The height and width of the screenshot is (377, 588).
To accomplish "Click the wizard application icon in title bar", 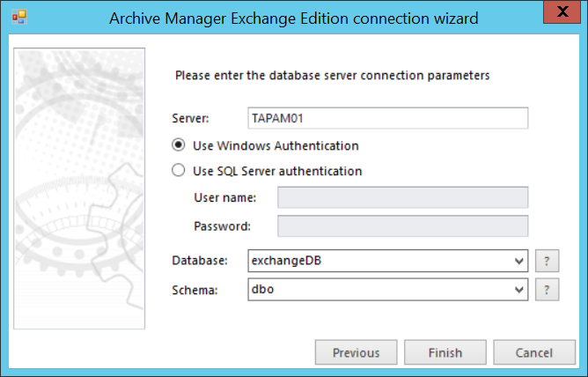I will [x=18, y=18].
